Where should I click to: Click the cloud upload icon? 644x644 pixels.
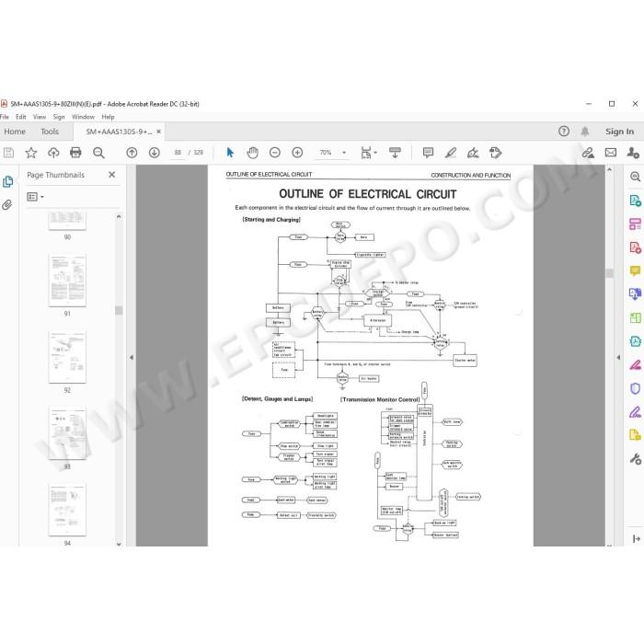pyautogui.click(x=53, y=153)
